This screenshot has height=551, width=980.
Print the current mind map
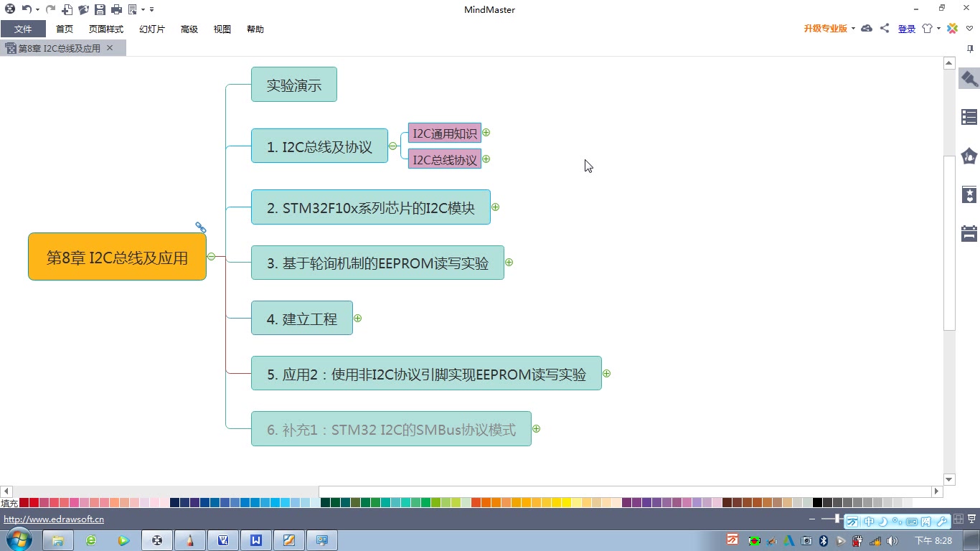pyautogui.click(x=116, y=9)
